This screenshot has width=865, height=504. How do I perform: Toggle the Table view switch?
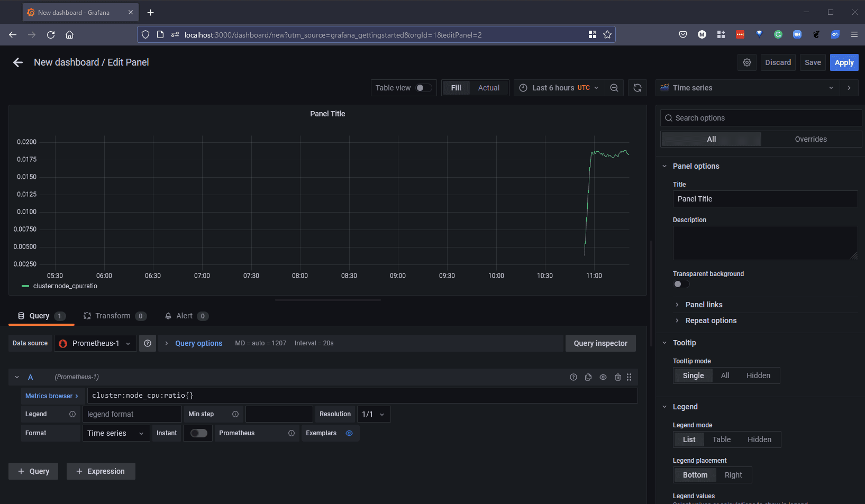(x=423, y=88)
